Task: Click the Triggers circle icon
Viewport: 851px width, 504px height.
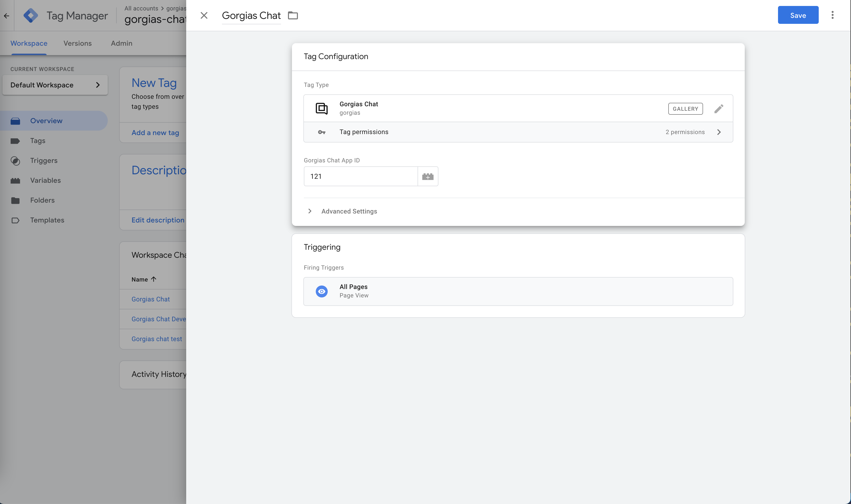Action: click(x=15, y=161)
